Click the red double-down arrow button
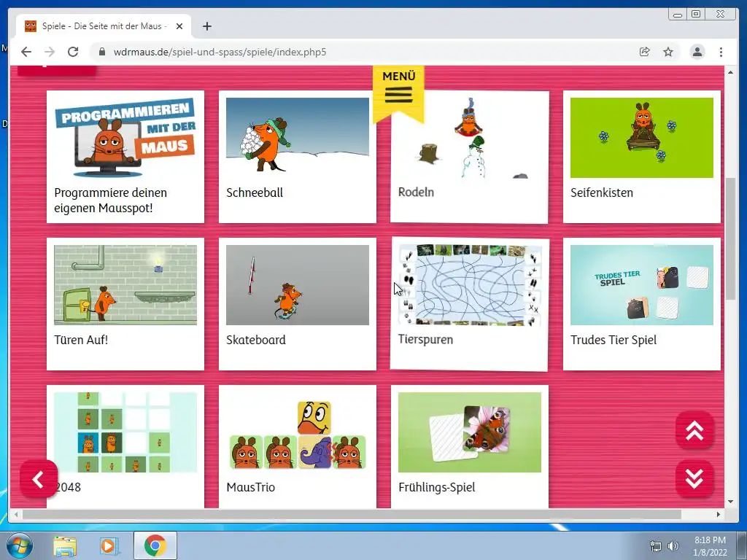Screen dimensions: 747x560 694,478
